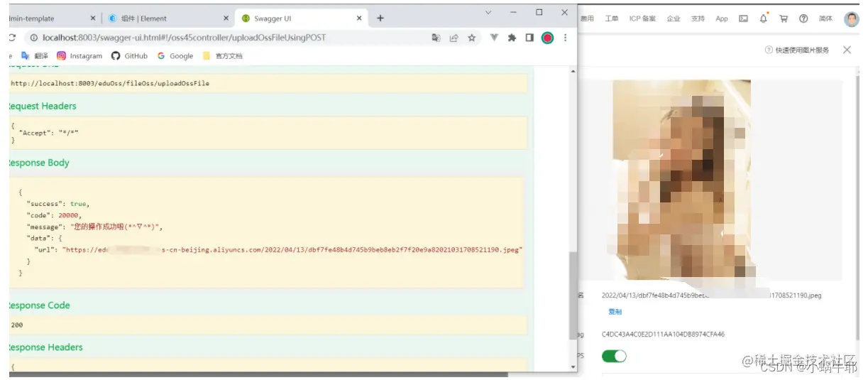Close the OSS file detail panel
This screenshot has height=380, width=868.
(847, 50)
